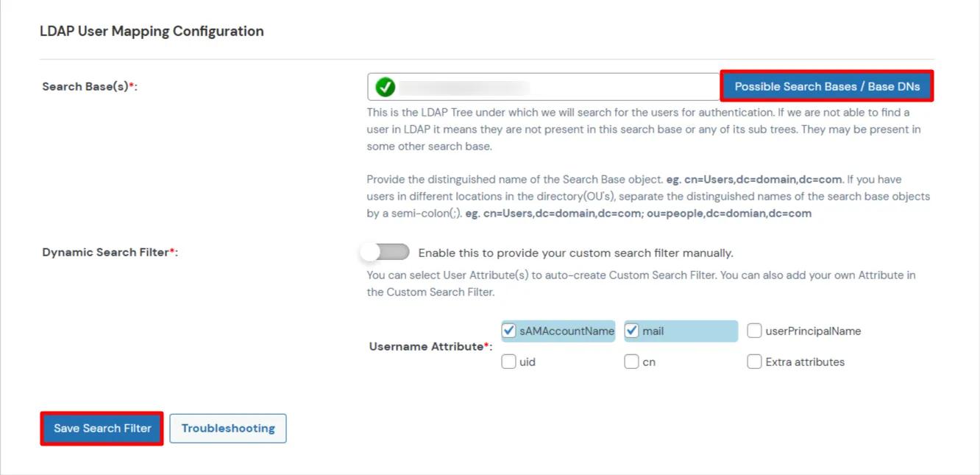Open the Troubleshooting panel
This screenshot has height=475, width=980.
coord(228,428)
